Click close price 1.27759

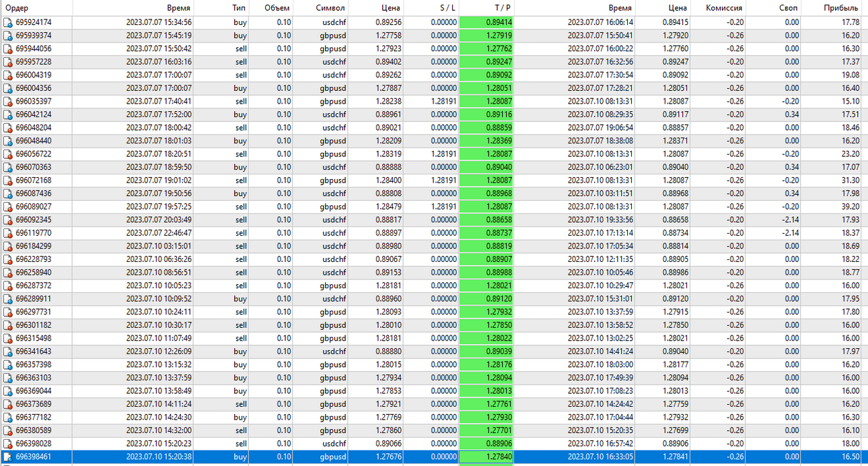click(675, 404)
